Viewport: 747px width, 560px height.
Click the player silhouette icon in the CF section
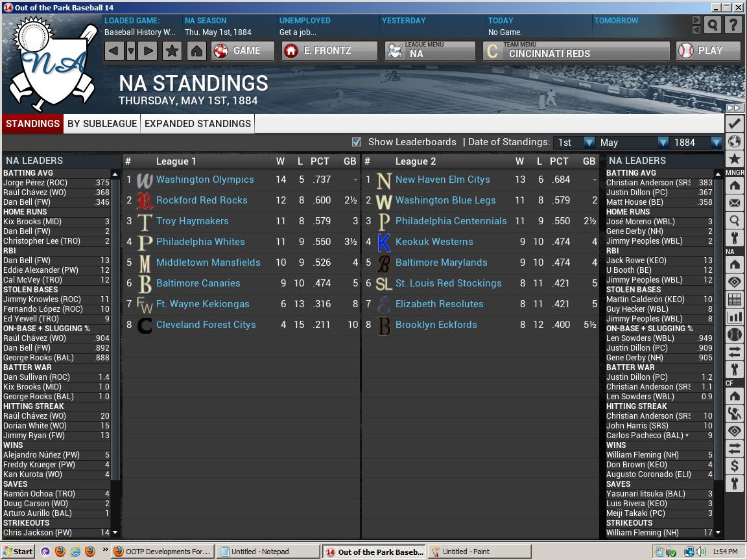tap(735, 414)
